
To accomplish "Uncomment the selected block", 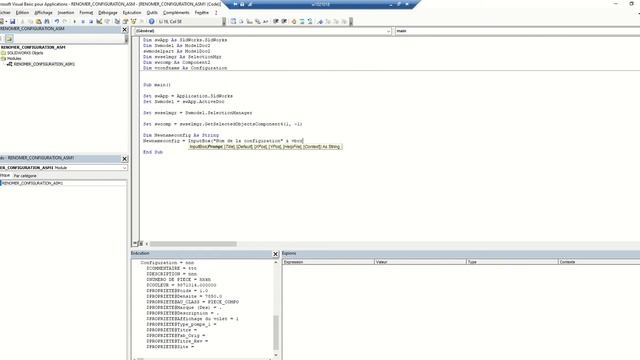I will pos(310,21).
